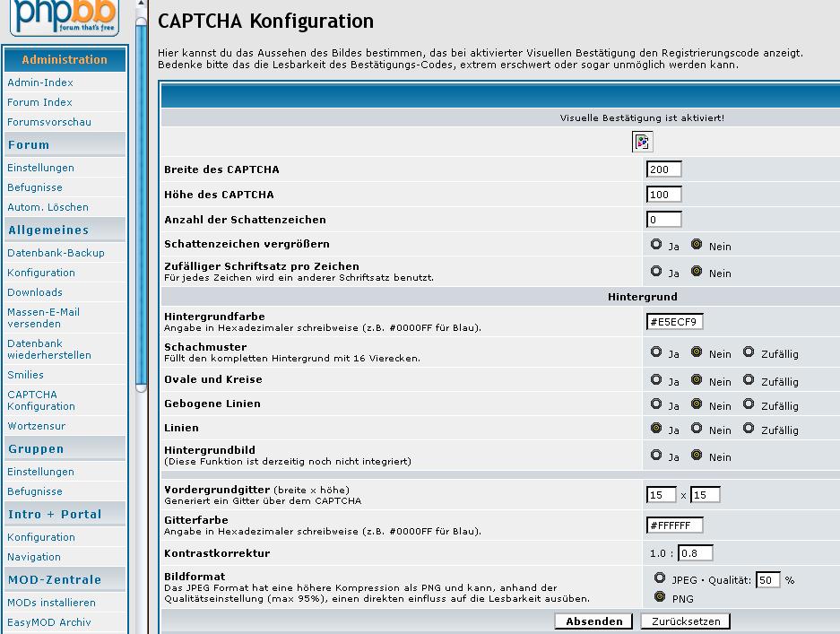Click the CAPTCHA preview image icon
The image size is (840, 634).
[642, 142]
